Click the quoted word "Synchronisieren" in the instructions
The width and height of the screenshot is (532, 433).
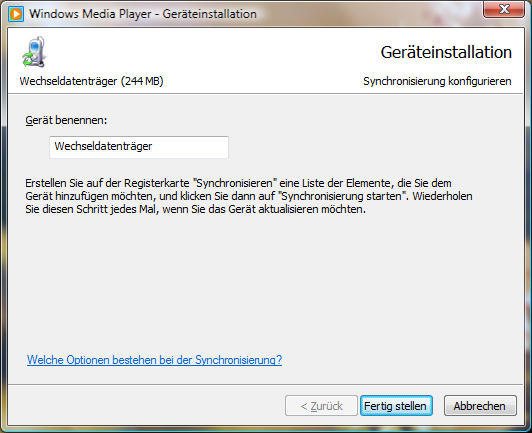coord(235,183)
